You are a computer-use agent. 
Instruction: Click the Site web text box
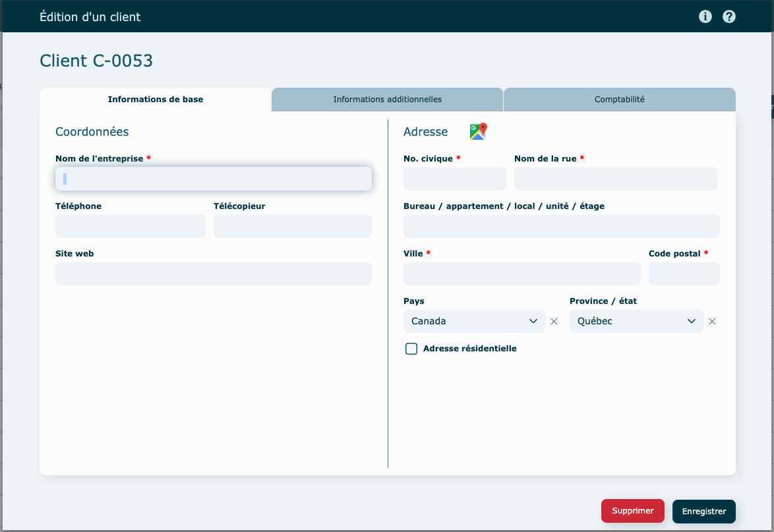pos(214,274)
